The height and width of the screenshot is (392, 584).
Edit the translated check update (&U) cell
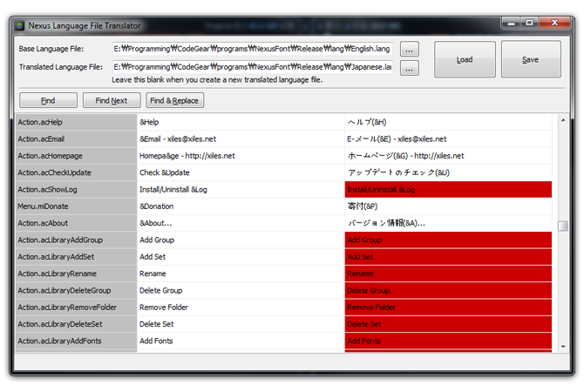(448, 172)
